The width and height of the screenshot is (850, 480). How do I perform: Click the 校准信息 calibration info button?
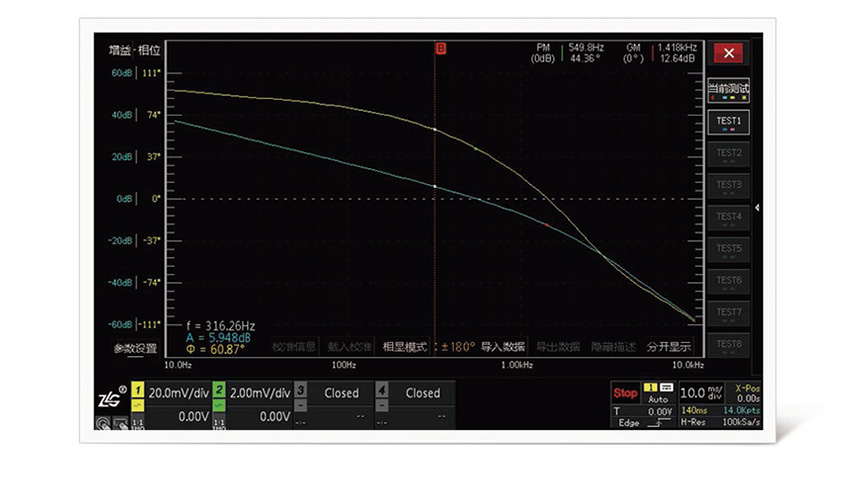tap(294, 347)
